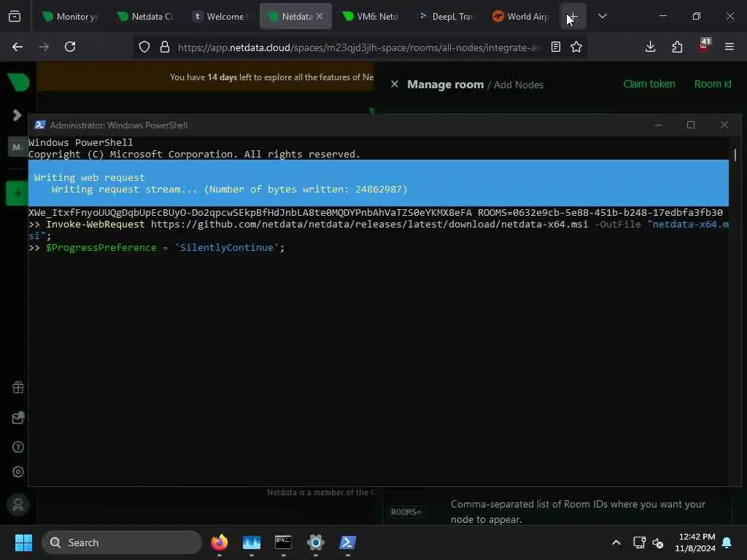Switch to VM6: Netd tab

371,17
